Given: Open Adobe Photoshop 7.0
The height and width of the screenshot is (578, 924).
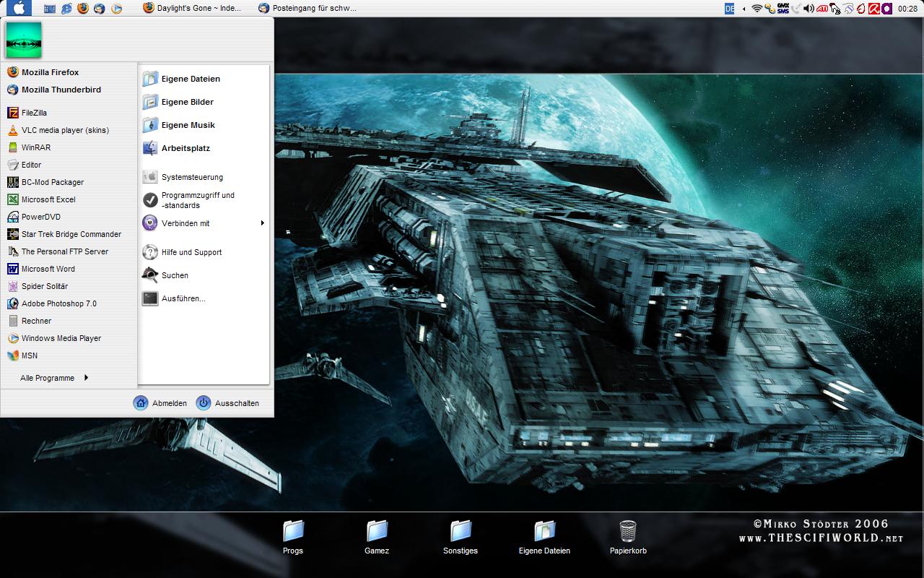Looking at the screenshot, I should 58,303.
